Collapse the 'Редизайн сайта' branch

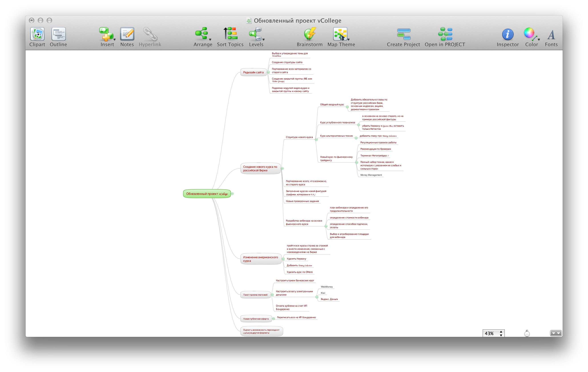point(268,72)
